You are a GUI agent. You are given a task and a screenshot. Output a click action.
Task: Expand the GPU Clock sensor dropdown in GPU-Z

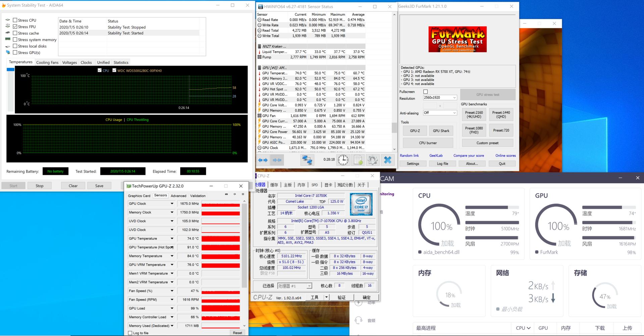pyautogui.click(x=172, y=204)
